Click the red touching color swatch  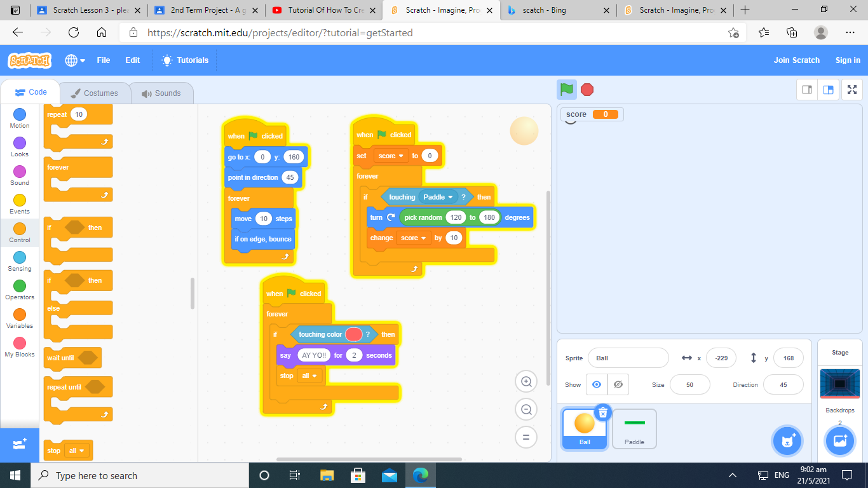coord(354,334)
